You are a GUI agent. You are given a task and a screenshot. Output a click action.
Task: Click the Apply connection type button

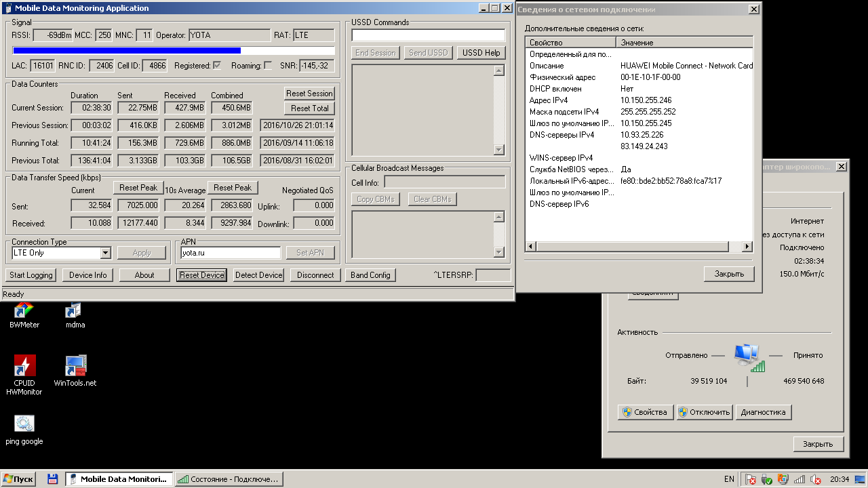point(142,253)
